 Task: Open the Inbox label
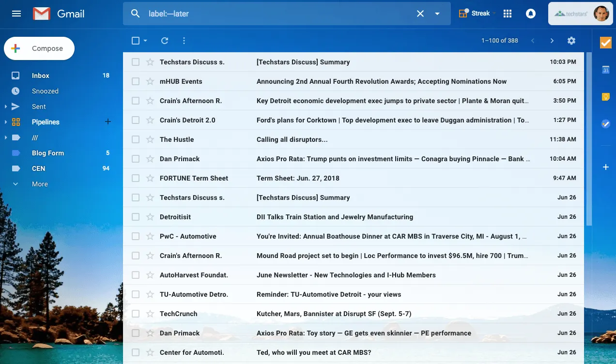[40, 76]
